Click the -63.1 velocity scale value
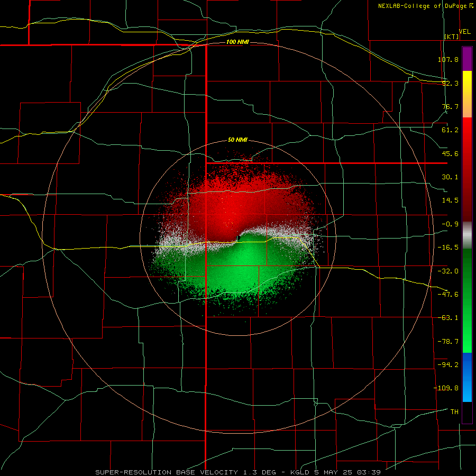Image resolution: width=476 pixels, height=476 pixels. [448, 318]
